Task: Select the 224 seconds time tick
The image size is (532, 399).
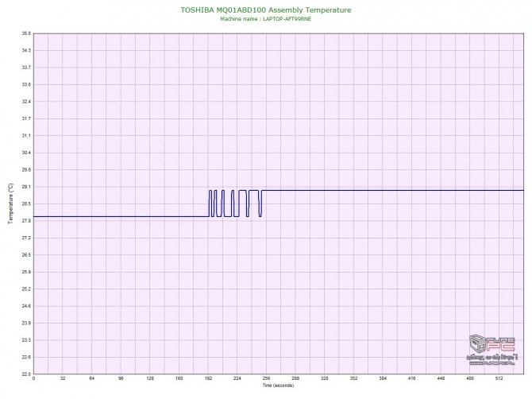Action: (x=237, y=378)
